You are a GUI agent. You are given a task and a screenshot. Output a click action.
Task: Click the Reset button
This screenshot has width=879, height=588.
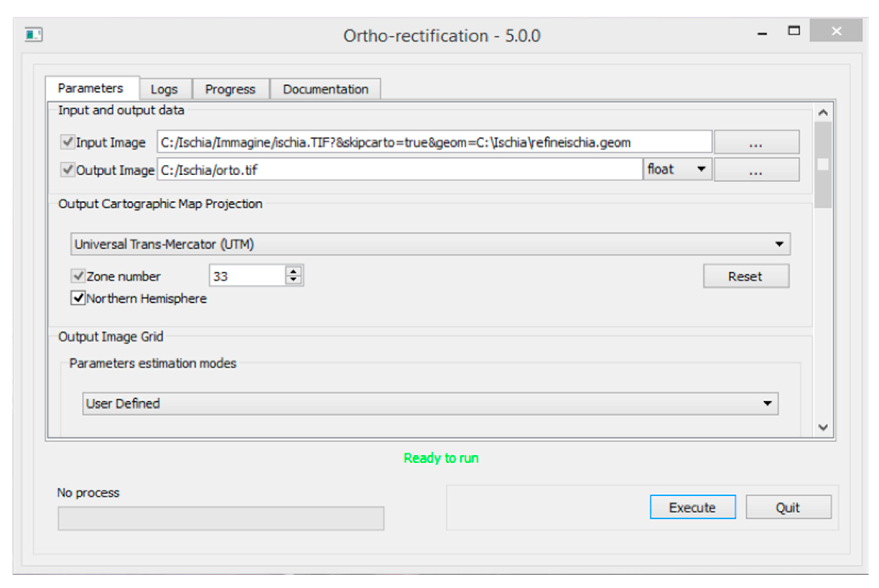pos(745,276)
